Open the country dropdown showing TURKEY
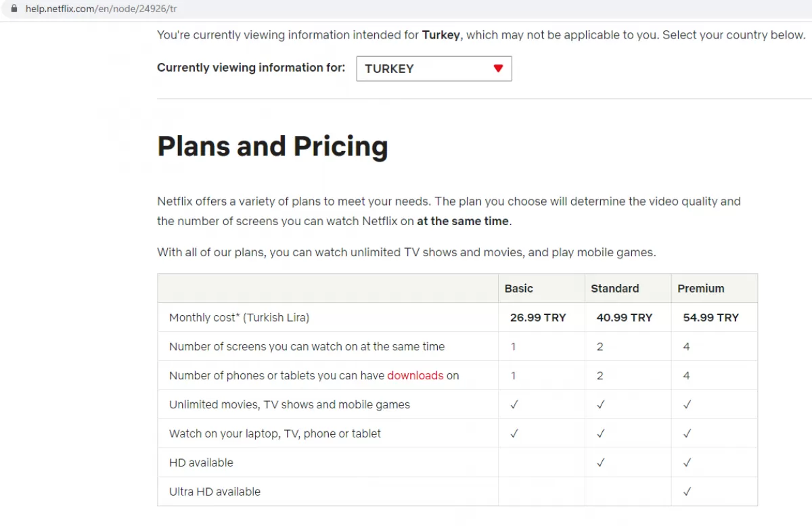 click(434, 68)
